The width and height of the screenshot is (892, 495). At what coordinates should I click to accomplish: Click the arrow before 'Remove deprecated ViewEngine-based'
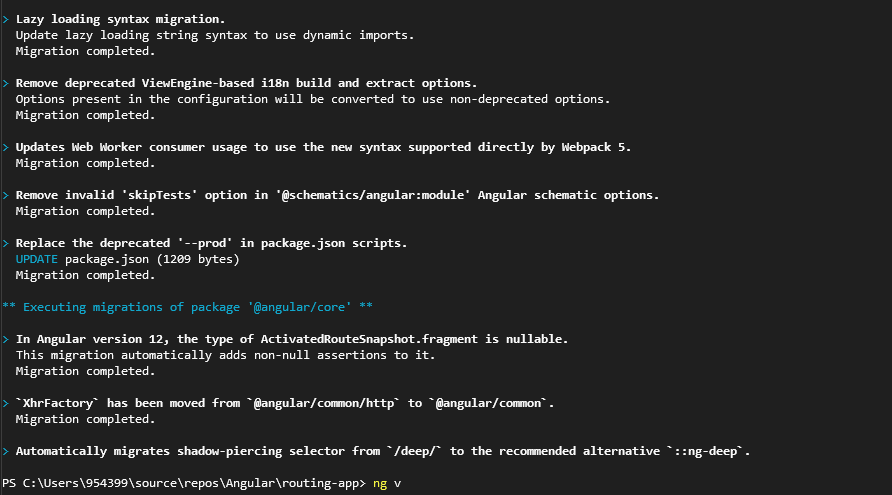click(x=6, y=84)
